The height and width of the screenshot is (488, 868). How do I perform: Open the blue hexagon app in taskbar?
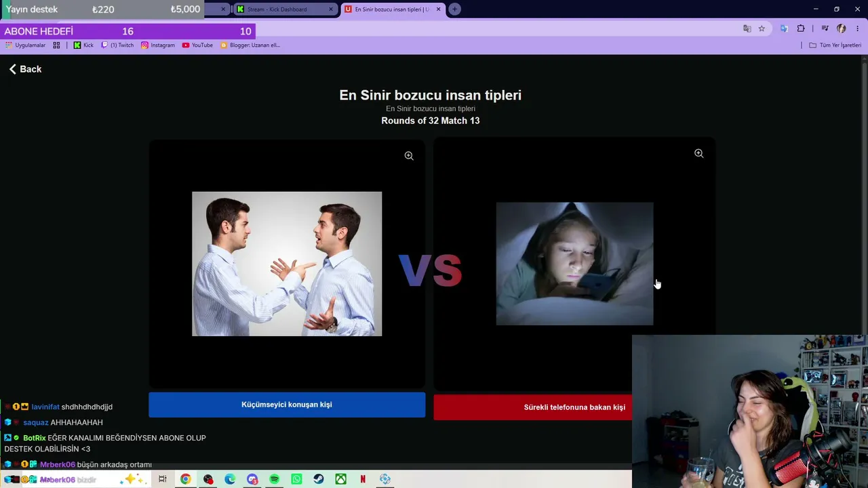coord(385,479)
